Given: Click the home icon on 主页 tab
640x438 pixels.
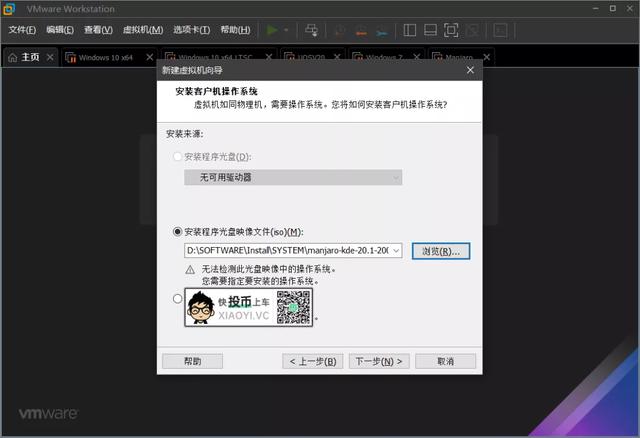Looking at the screenshot, I should click(x=13, y=58).
